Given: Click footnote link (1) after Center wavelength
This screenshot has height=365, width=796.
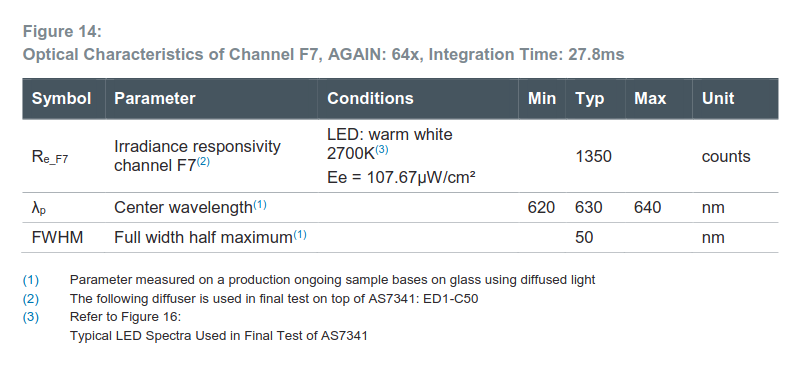Looking at the screenshot, I should point(259,205).
